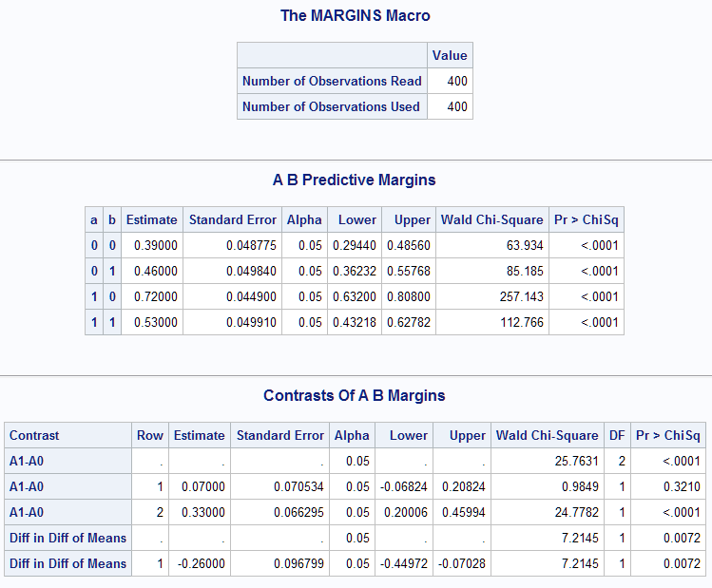Image resolution: width=712 pixels, height=588 pixels.
Task: Select the 400 value for Observations Used
Action: tap(457, 106)
